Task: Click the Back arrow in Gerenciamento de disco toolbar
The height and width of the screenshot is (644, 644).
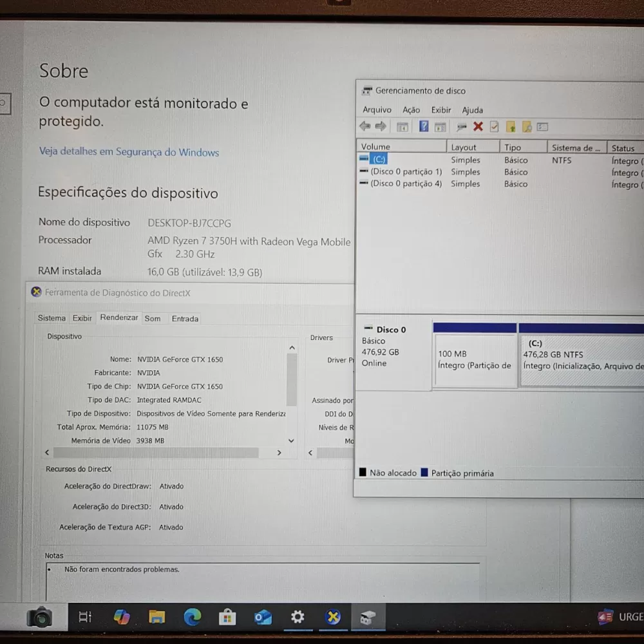Action: pyautogui.click(x=365, y=126)
